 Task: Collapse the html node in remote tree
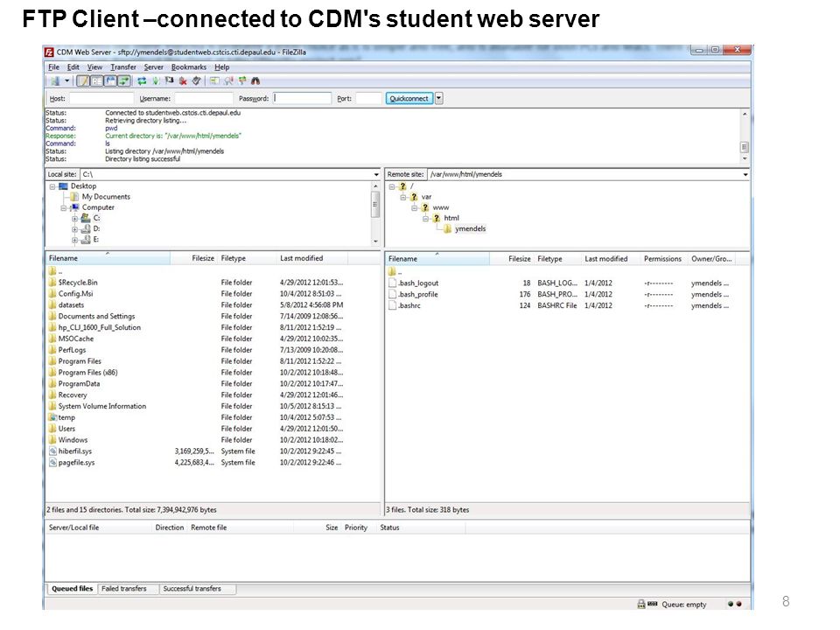[x=425, y=219]
